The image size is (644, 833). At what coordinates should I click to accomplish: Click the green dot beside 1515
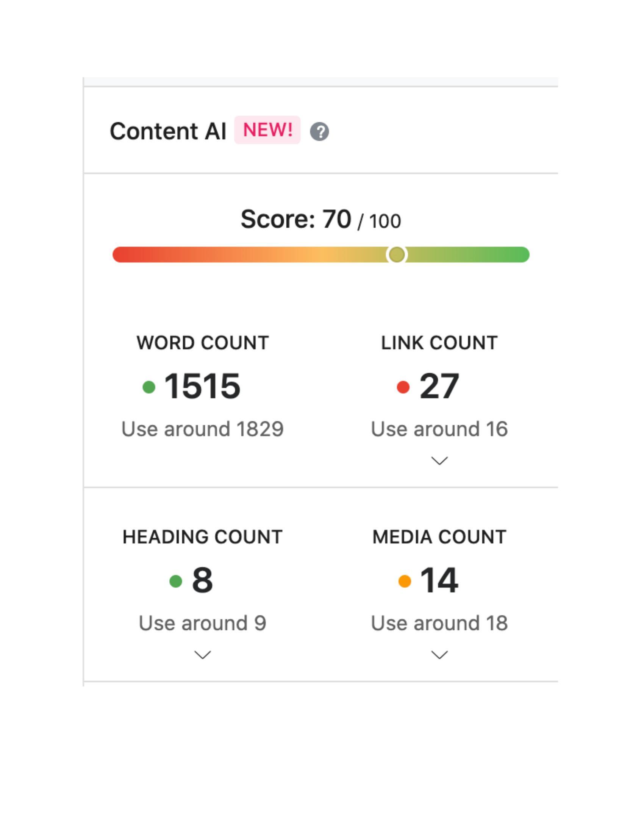click(149, 387)
